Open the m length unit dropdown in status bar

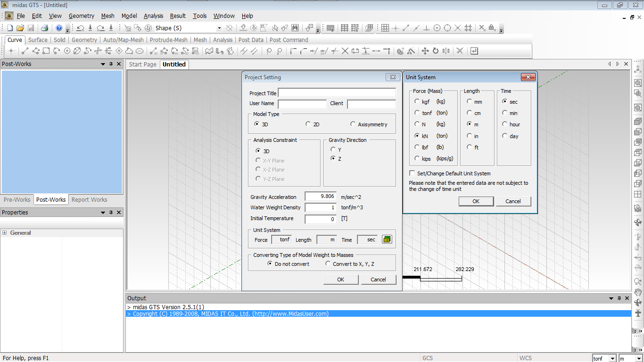pos(639,358)
